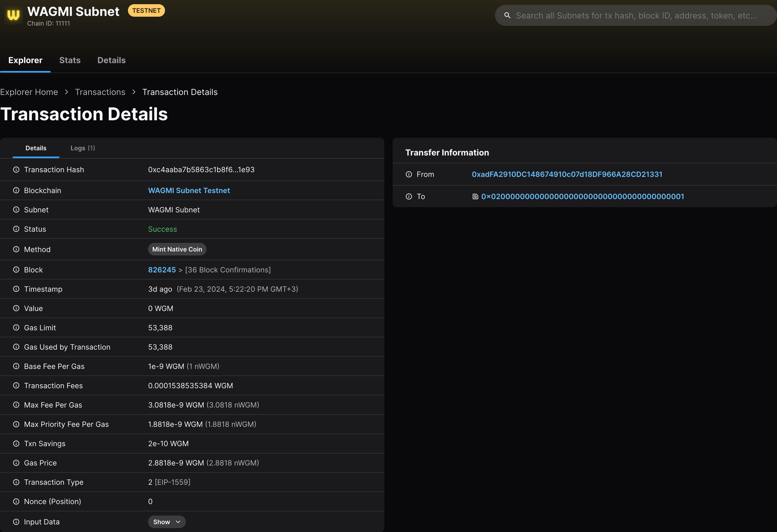
Task: Go to Transactions breadcrumb
Action: pos(100,92)
